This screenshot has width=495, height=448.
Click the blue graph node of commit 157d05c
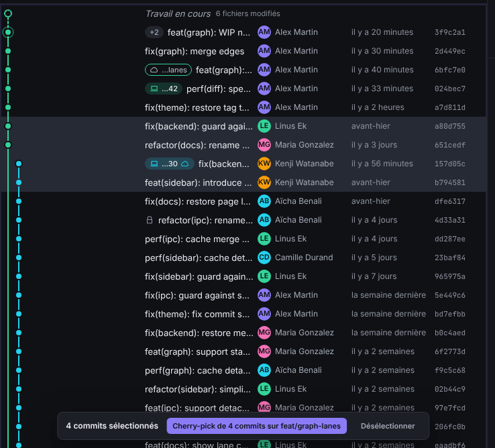click(x=19, y=164)
